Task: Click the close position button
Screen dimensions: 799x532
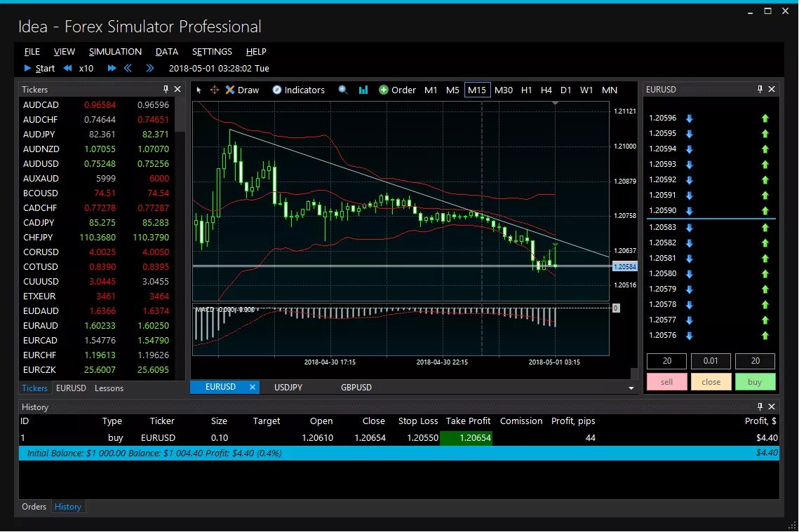Action: tap(711, 382)
